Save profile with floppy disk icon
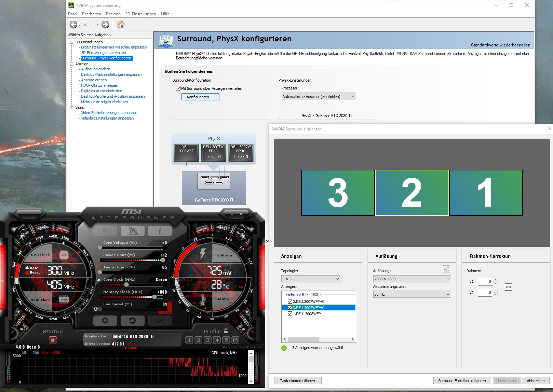The width and height of the screenshot is (553, 392). coord(235,340)
